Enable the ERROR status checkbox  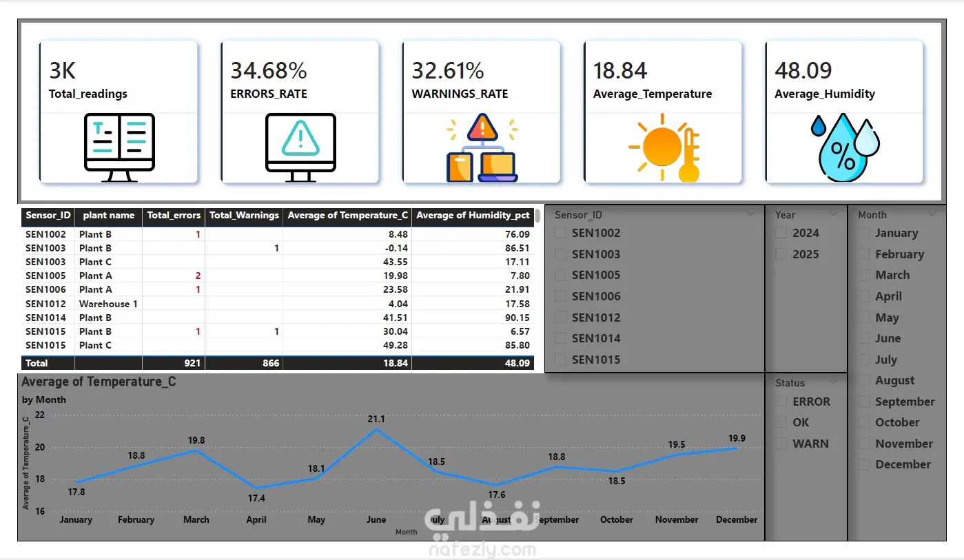781,402
